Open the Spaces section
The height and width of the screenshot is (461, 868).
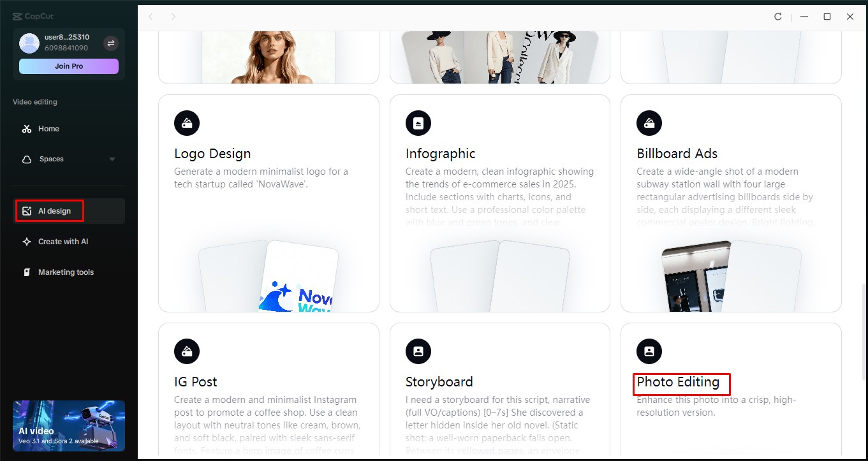(x=52, y=159)
